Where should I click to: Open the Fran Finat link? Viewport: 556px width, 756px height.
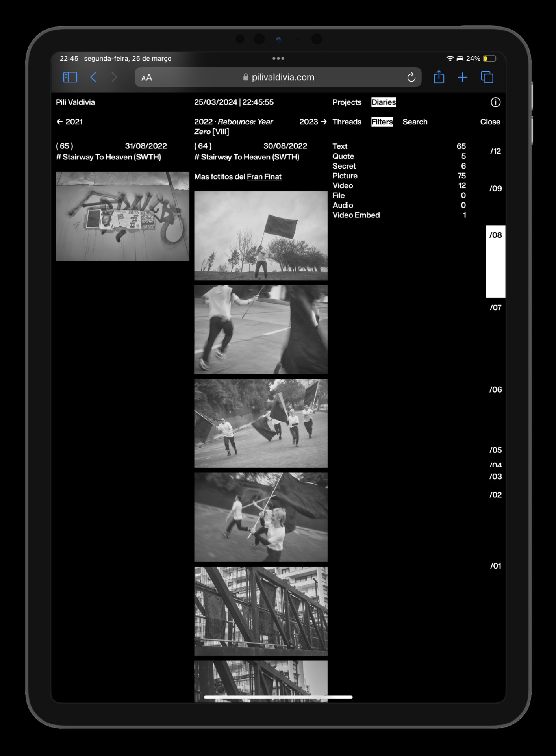coord(264,177)
